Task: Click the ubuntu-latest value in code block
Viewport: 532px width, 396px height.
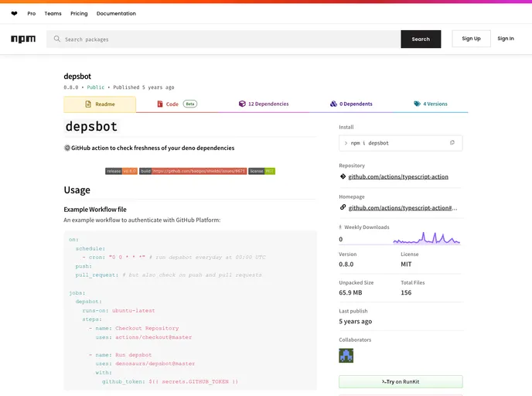Action: pos(133,310)
